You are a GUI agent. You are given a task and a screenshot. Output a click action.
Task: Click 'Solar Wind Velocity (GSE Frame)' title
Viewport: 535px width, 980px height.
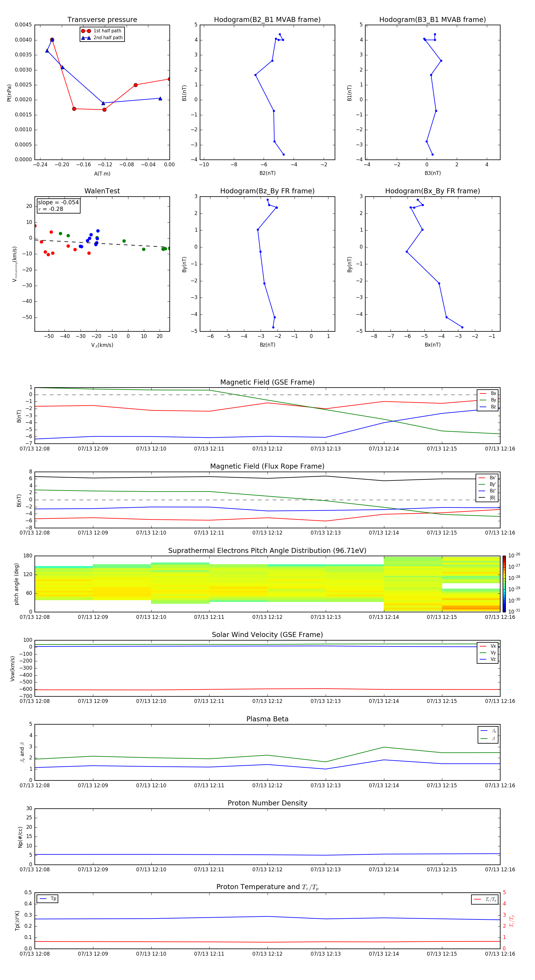pyautogui.click(x=267, y=635)
